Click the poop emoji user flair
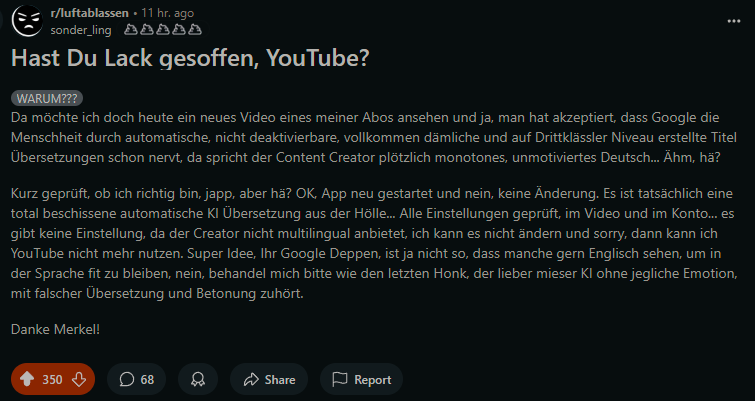755x401 pixels. coord(152,30)
